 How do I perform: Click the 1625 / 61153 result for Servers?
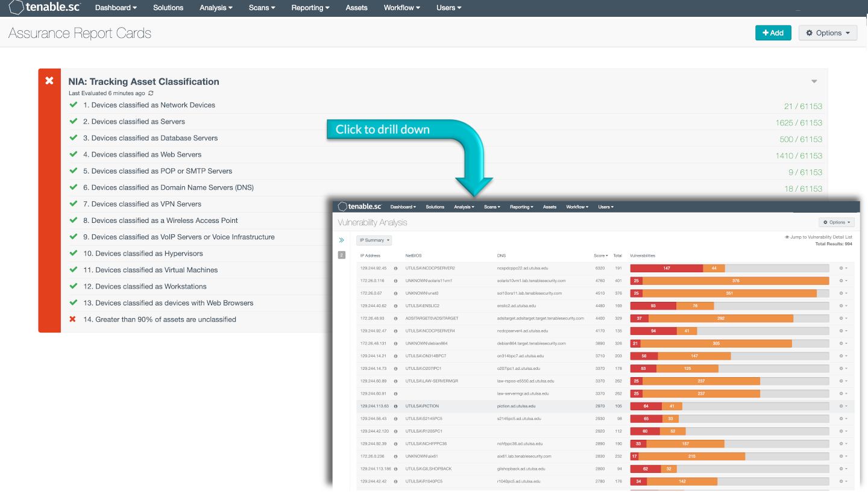pyautogui.click(x=799, y=122)
